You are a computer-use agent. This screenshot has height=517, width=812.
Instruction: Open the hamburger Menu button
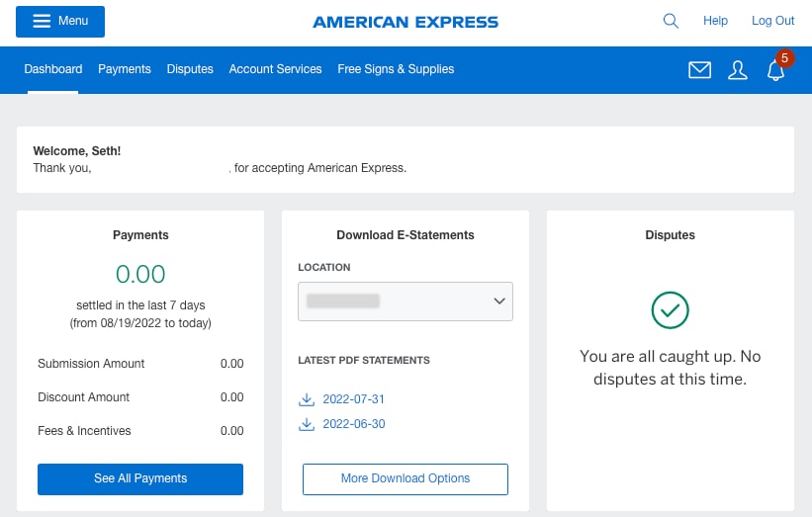tap(60, 21)
